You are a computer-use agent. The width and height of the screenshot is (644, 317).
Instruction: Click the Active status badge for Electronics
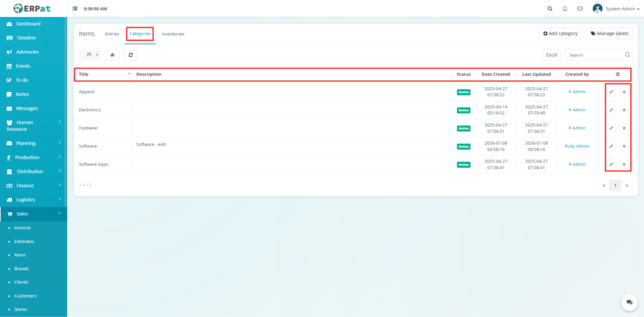464,110
